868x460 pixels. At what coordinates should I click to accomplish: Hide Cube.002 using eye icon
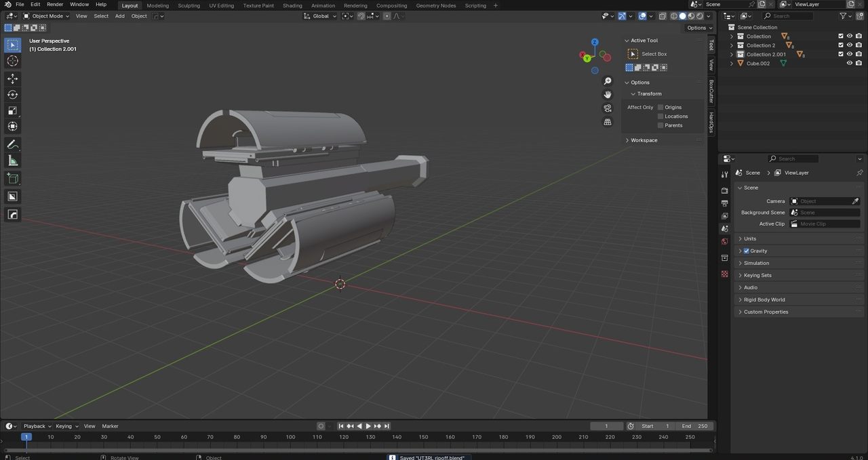click(849, 63)
